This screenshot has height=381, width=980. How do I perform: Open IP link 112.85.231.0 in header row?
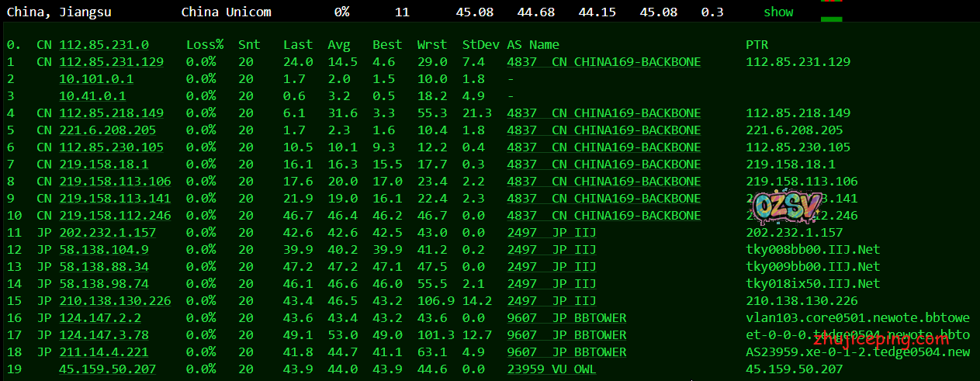tap(104, 45)
